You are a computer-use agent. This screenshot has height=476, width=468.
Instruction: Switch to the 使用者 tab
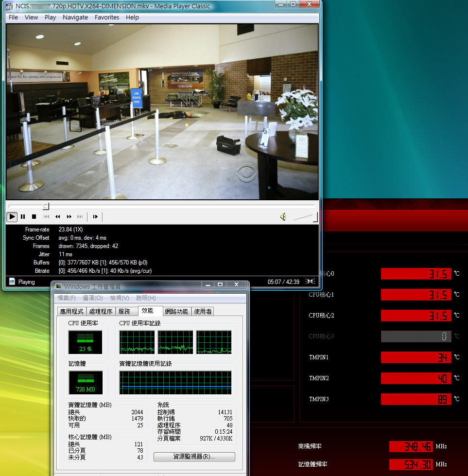click(203, 312)
